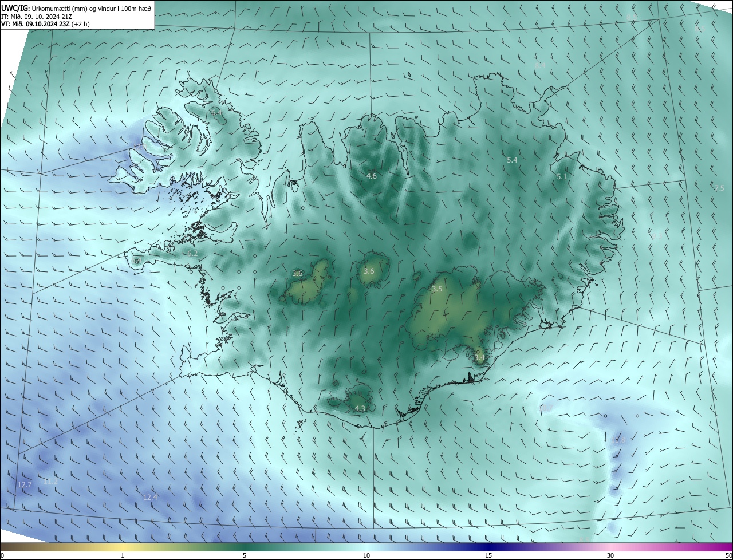Click the 11.2 value label in the southwest ocean
733x560 pixels.
(x=50, y=482)
